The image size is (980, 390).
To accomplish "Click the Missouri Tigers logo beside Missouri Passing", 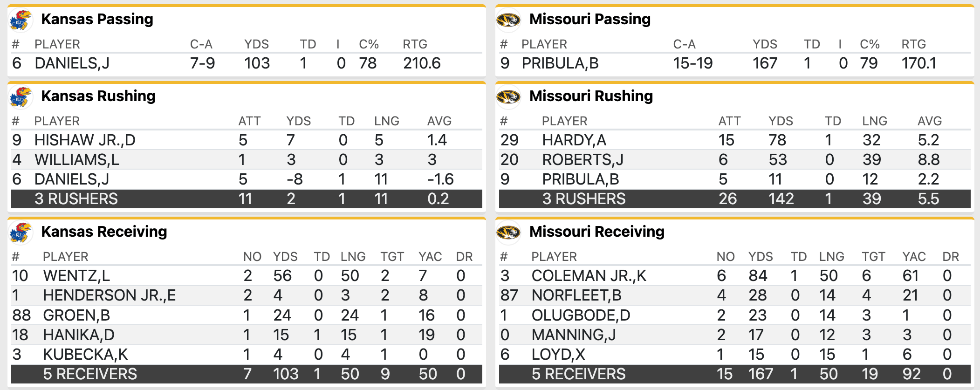I will click(508, 20).
